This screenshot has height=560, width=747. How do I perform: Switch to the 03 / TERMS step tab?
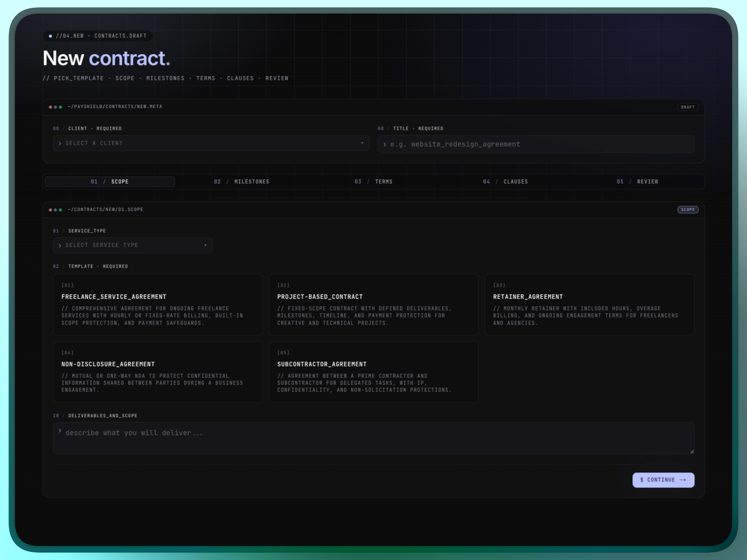(374, 181)
